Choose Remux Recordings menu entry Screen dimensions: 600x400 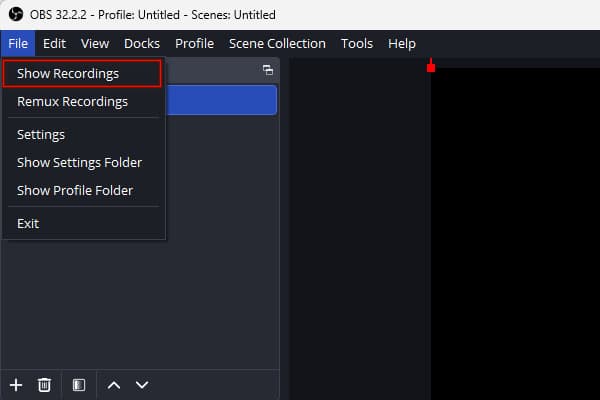[x=84, y=101]
